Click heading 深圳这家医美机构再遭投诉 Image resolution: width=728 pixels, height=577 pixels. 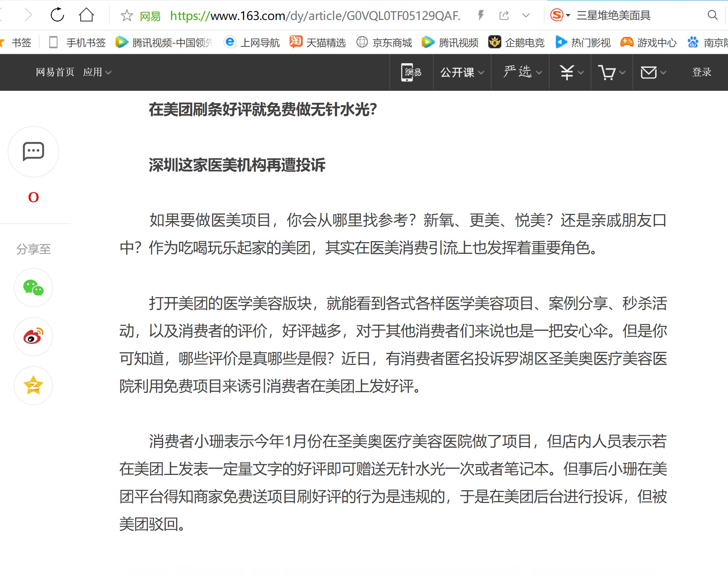[237, 165]
